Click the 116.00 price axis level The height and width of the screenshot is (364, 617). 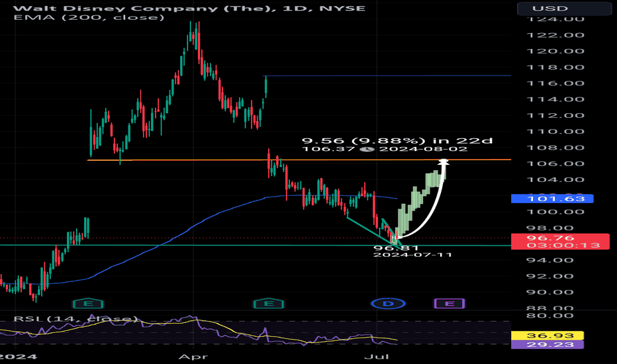555,83
